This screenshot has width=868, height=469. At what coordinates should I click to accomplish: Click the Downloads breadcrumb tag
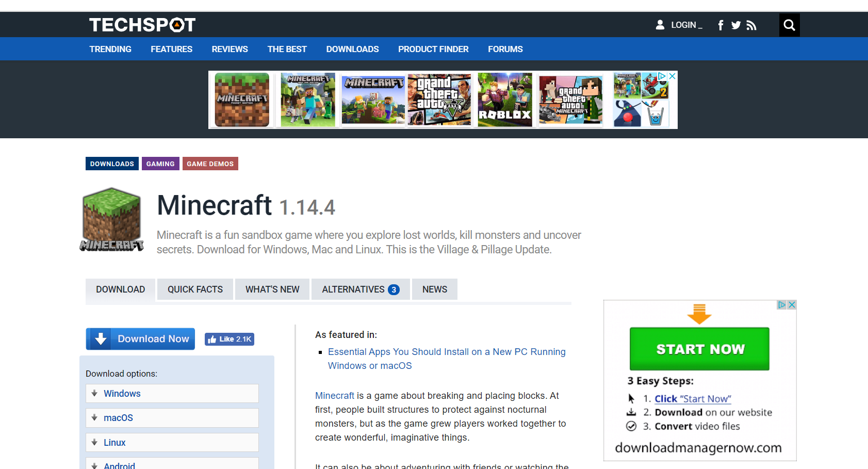[112, 164]
